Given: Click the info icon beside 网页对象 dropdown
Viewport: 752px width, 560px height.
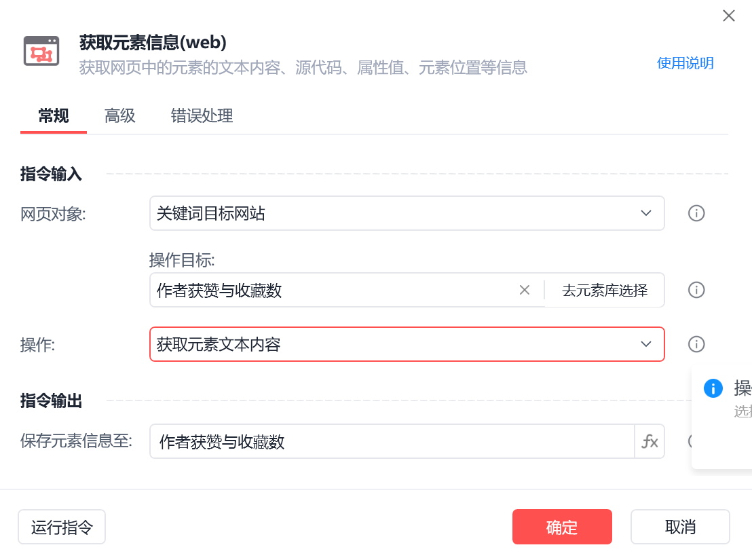Looking at the screenshot, I should click(x=696, y=213).
